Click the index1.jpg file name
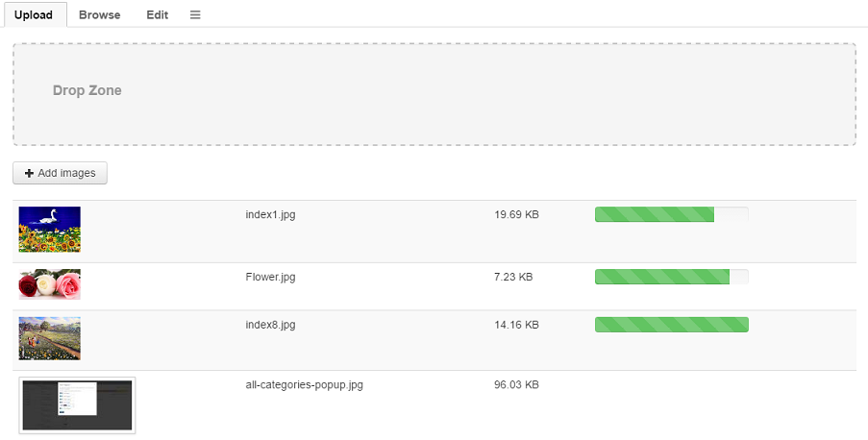The image size is (868, 440). click(x=270, y=214)
